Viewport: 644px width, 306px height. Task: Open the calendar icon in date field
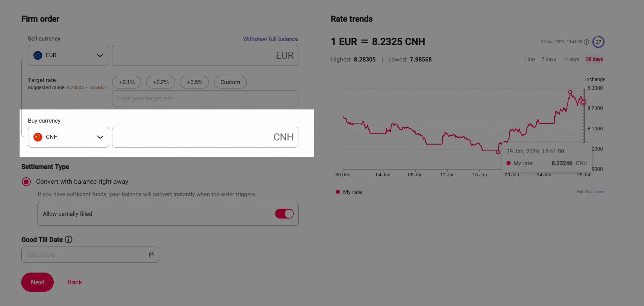point(152,255)
